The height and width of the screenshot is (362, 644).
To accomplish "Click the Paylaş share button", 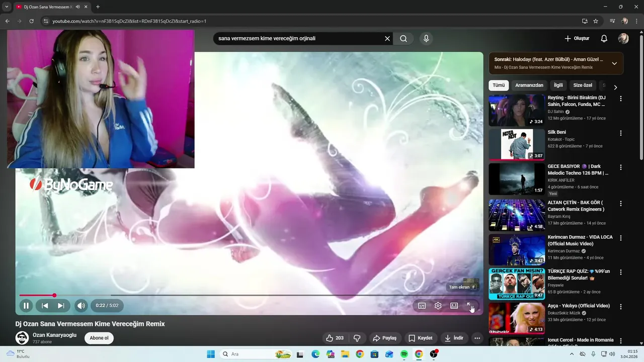I will [x=385, y=338].
